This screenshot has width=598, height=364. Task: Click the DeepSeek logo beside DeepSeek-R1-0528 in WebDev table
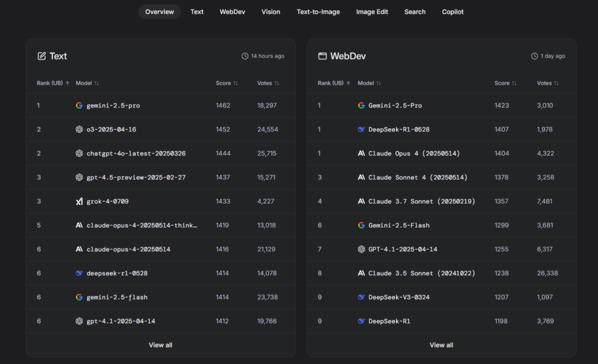pos(361,129)
